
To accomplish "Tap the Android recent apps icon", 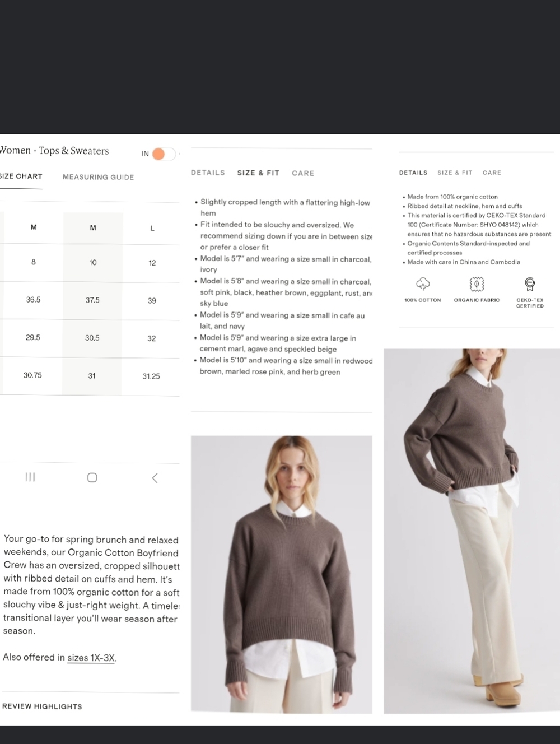I will 30,477.
